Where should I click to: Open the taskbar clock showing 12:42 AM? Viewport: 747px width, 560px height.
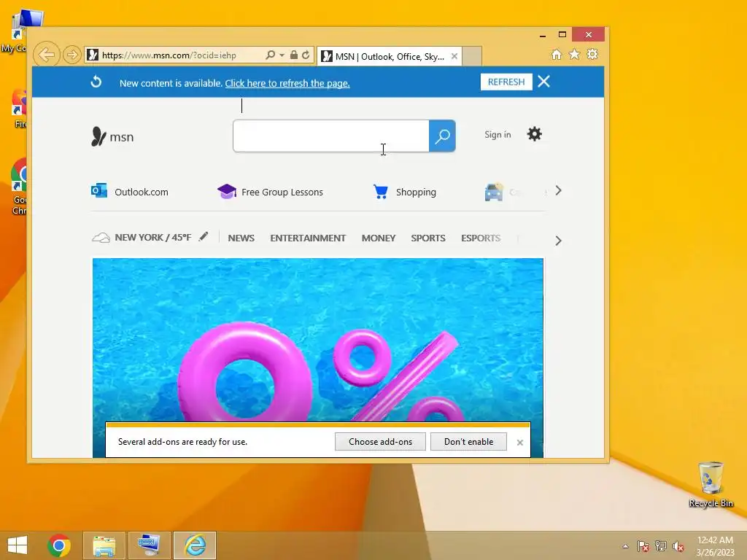(715, 545)
